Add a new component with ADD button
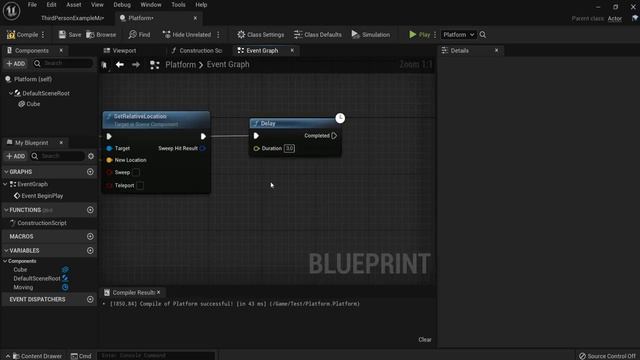 coord(16,64)
